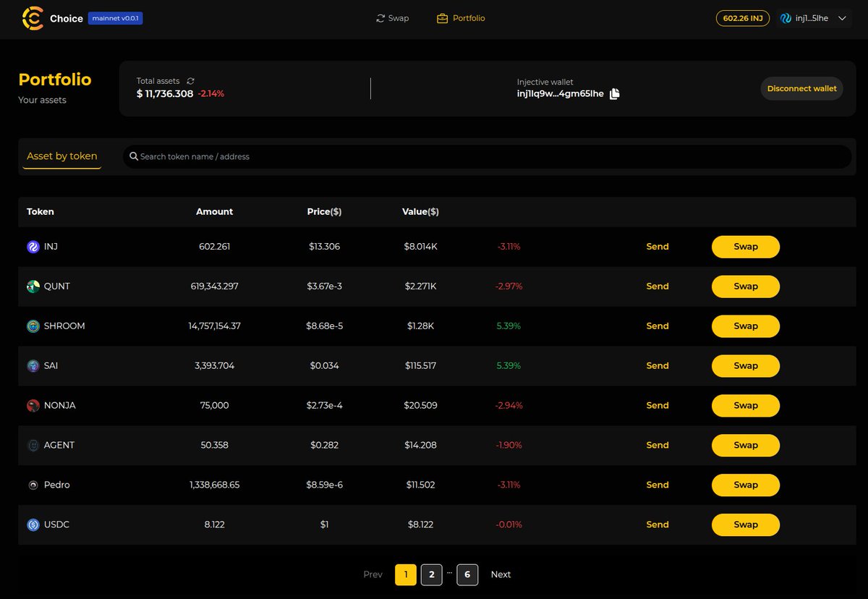Image resolution: width=868 pixels, height=599 pixels.
Task: Click the AGENT token icon
Action: (33, 446)
